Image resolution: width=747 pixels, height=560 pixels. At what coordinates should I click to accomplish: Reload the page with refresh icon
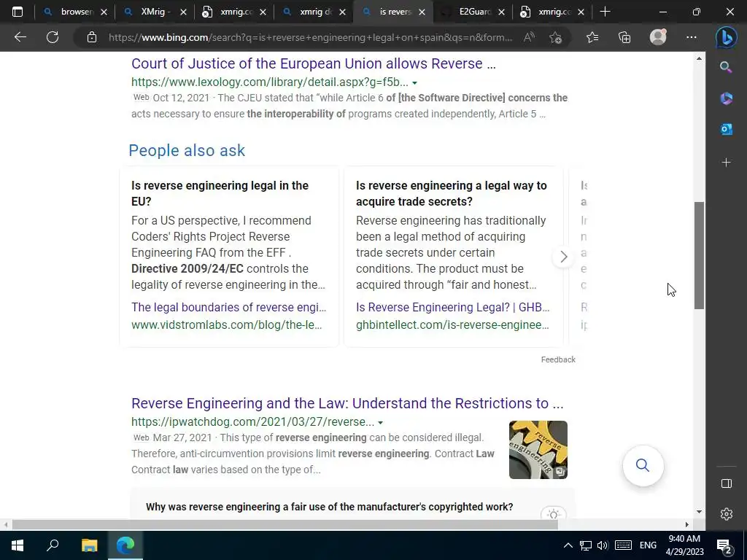[x=53, y=37]
